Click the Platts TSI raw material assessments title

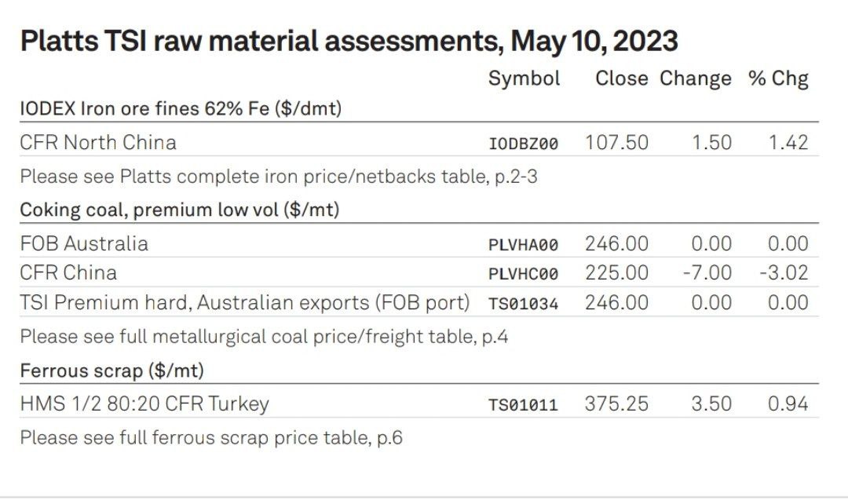[x=349, y=42]
